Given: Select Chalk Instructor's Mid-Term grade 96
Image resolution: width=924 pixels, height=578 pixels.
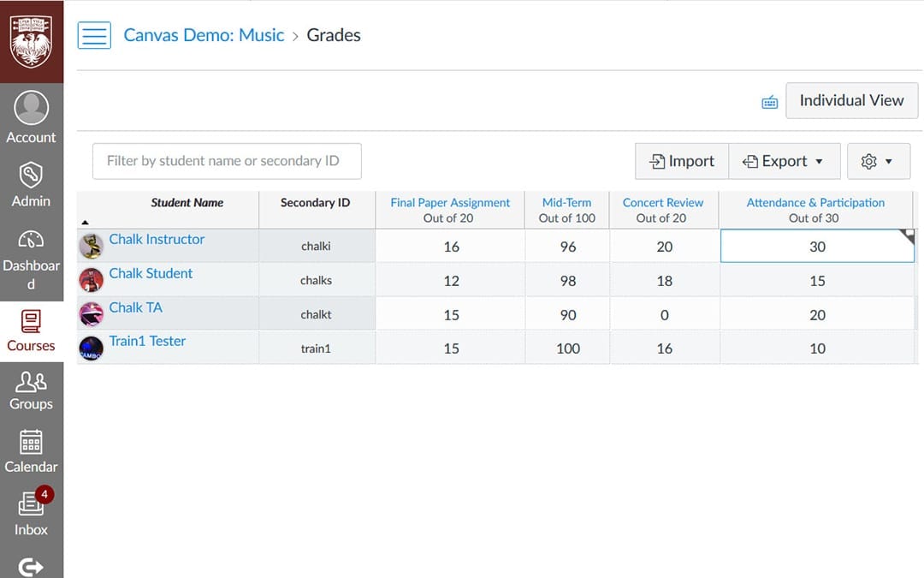Looking at the screenshot, I should [567, 246].
